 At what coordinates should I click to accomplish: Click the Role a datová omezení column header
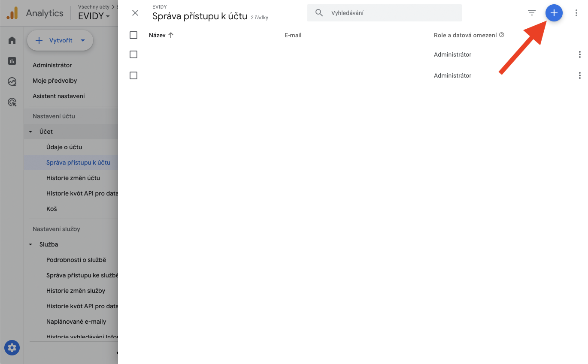pos(465,35)
